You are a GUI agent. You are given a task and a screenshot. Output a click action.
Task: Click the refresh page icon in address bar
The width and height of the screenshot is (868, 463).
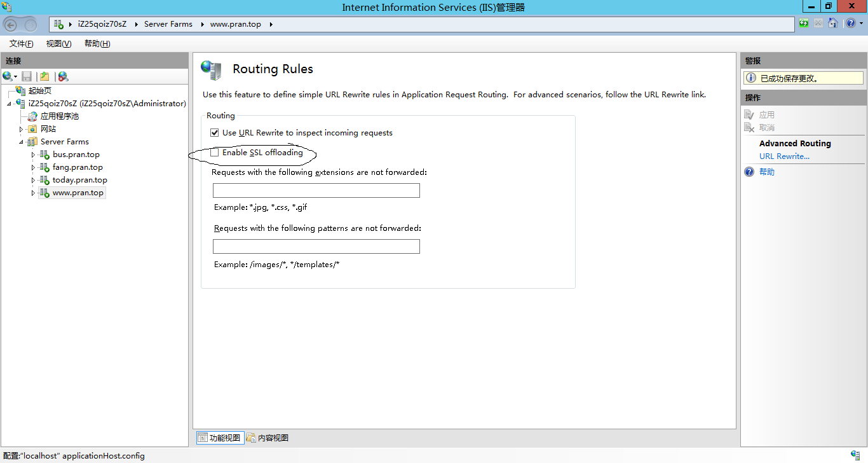(x=804, y=24)
